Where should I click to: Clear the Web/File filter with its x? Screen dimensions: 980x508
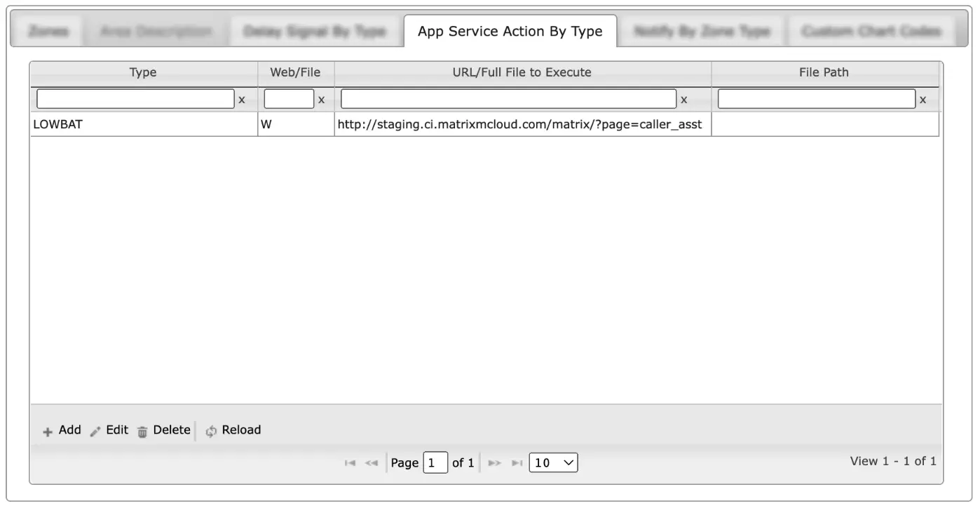[x=322, y=100]
